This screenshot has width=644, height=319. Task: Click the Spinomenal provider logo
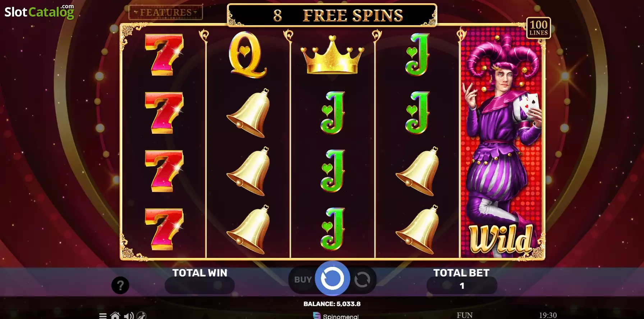pos(336,316)
